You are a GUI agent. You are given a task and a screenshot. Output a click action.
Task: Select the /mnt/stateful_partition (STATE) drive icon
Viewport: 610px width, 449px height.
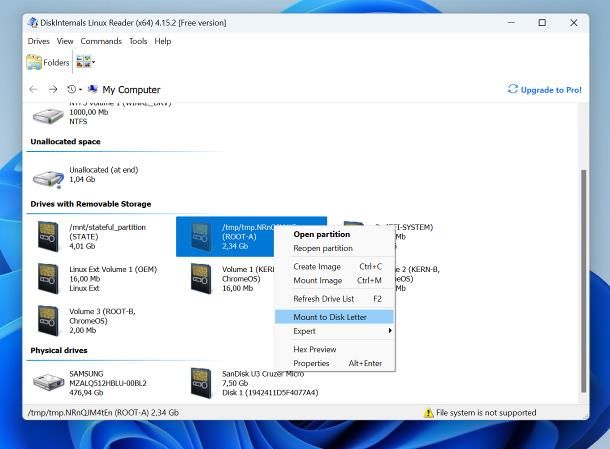click(x=48, y=236)
